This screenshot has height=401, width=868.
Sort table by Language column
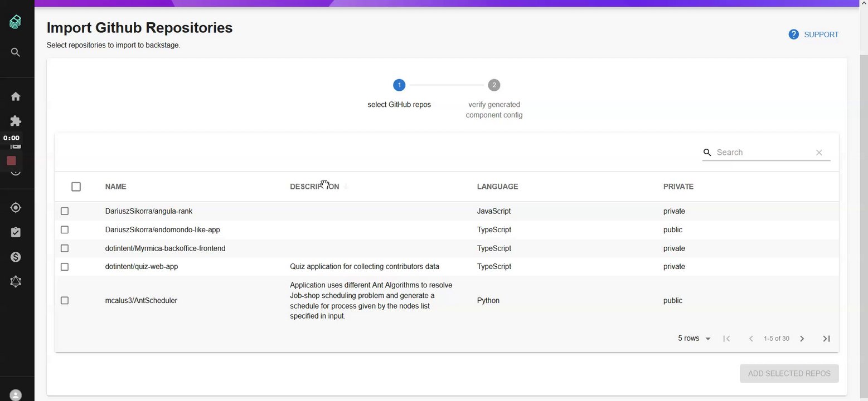497,187
